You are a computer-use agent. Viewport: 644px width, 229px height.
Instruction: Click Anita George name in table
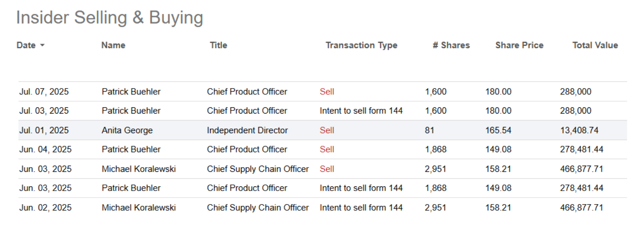click(x=127, y=130)
